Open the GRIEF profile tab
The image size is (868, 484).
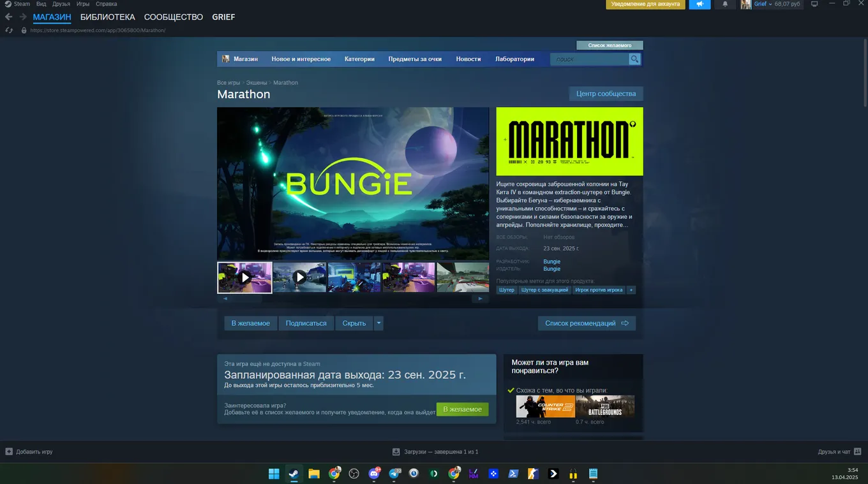223,17
